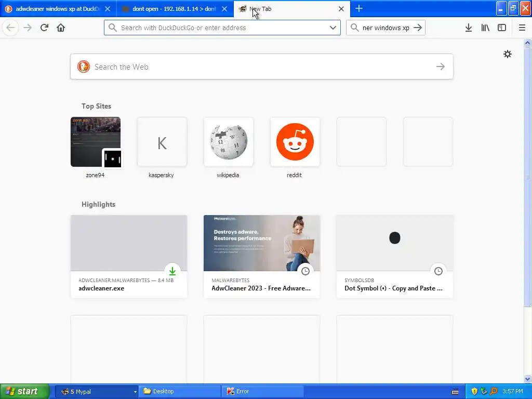Close the dont open tab

224,9
